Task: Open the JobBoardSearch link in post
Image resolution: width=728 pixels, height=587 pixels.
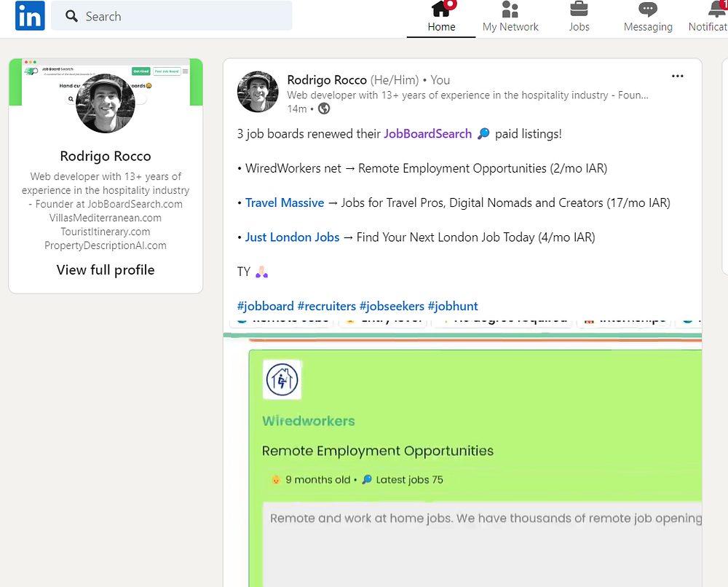Action: (x=427, y=134)
